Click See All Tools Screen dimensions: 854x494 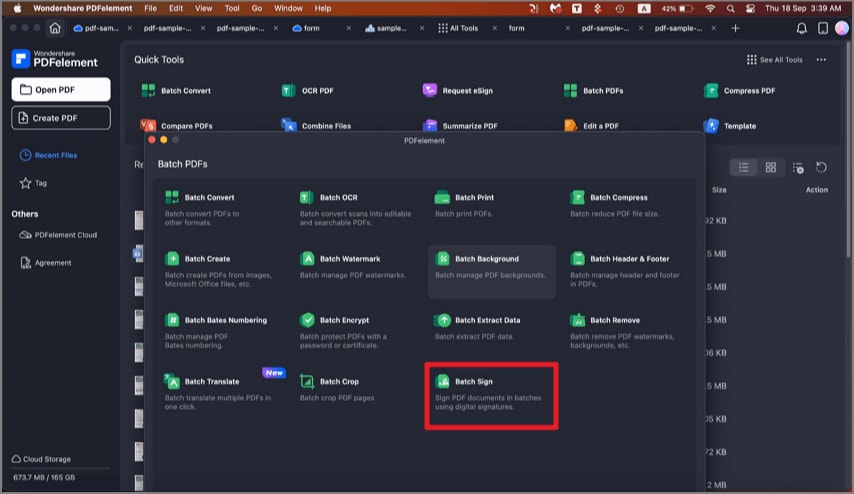point(774,59)
